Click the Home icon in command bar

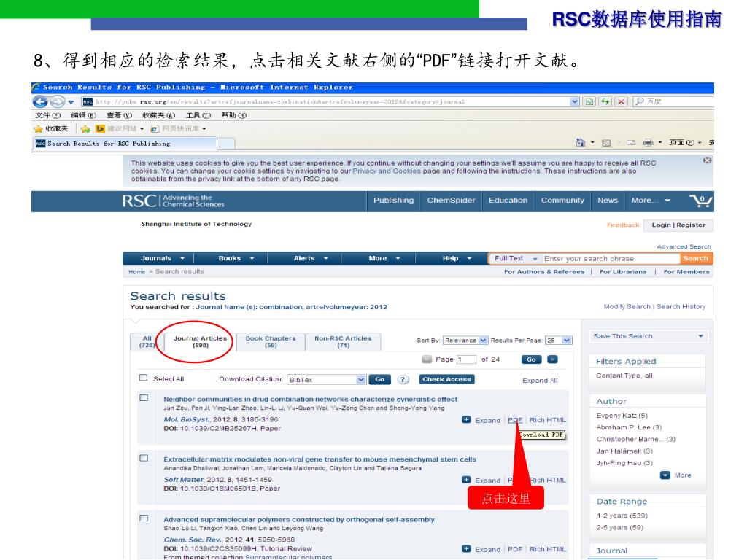[580, 142]
